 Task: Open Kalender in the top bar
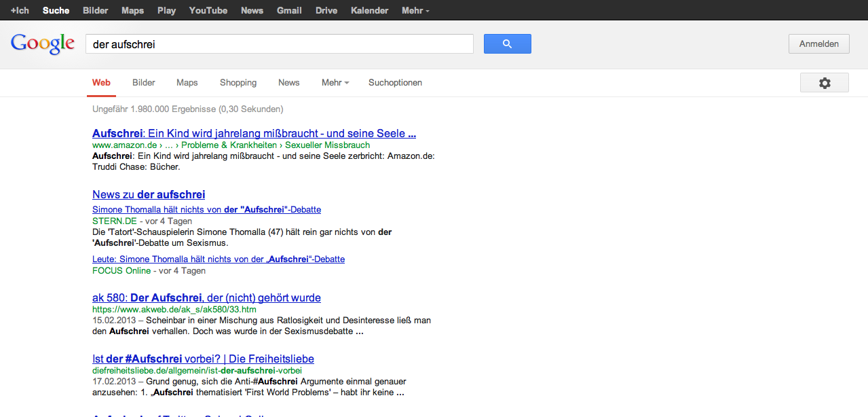pyautogui.click(x=369, y=10)
